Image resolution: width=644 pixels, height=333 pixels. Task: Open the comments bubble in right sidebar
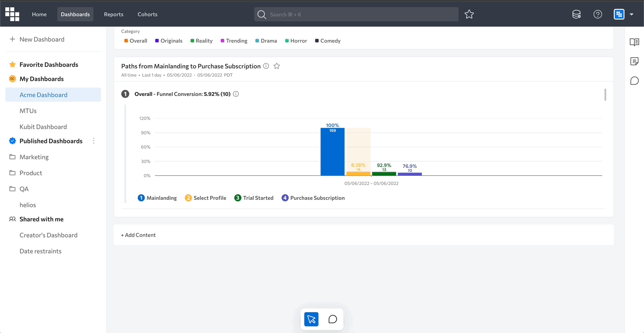click(634, 80)
